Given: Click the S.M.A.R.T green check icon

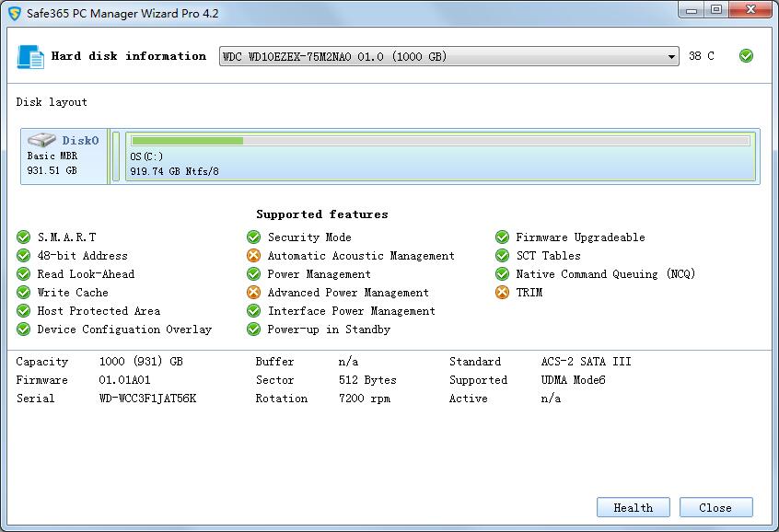Looking at the screenshot, I should [24, 237].
